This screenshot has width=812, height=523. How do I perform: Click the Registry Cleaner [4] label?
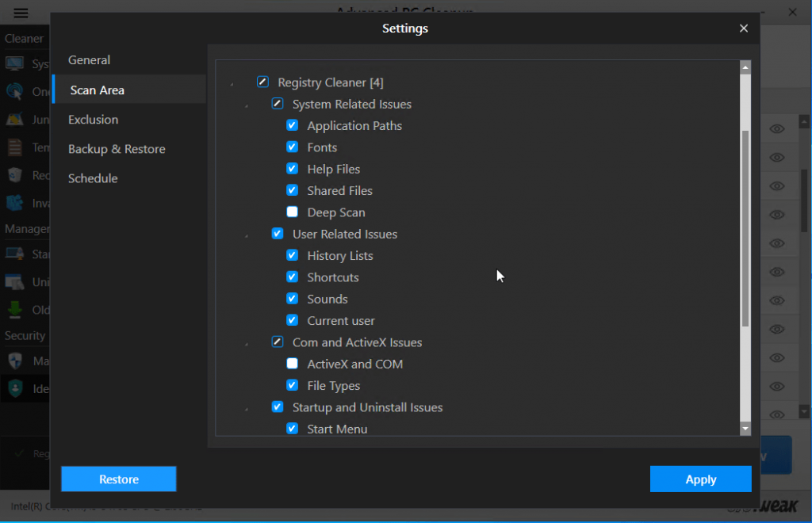click(x=331, y=82)
